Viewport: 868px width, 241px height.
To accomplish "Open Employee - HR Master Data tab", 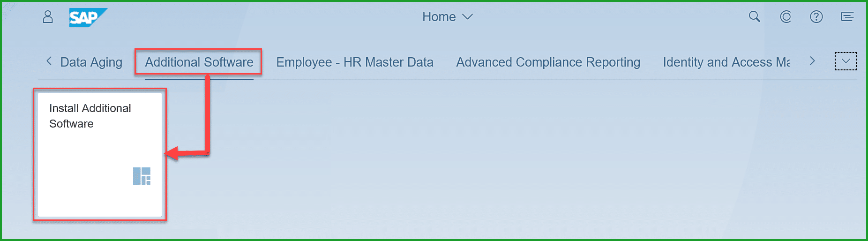I will (x=355, y=62).
